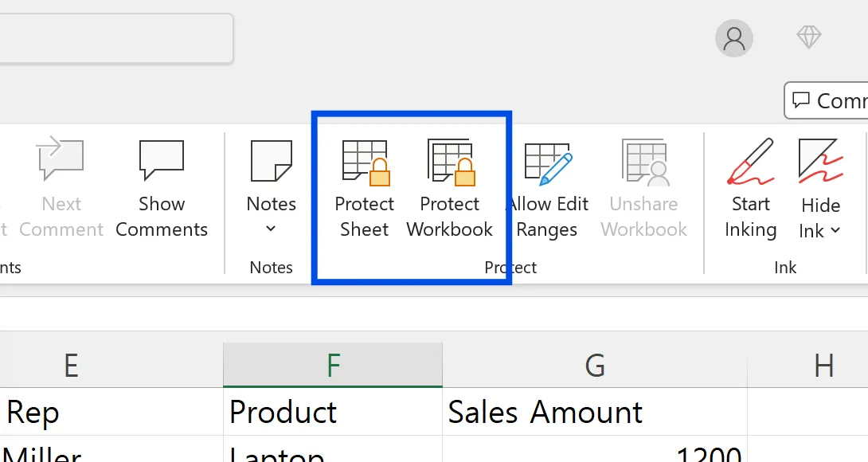This screenshot has height=462, width=868.
Task: Select Allow Edit Ranges
Action: pyautogui.click(x=548, y=183)
